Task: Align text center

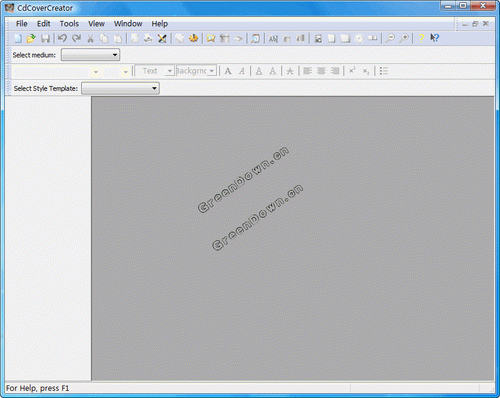Action: (x=321, y=71)
